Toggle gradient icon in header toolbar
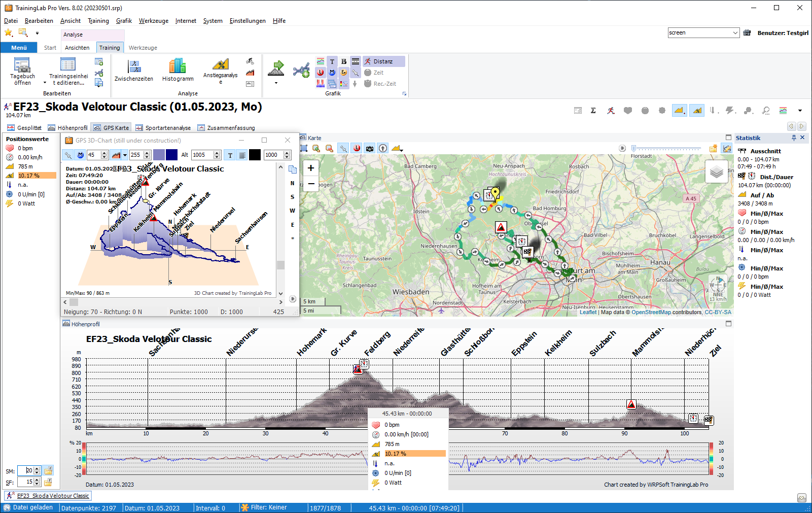The width and height of the screenshot is (812, 513). point(697,111)
